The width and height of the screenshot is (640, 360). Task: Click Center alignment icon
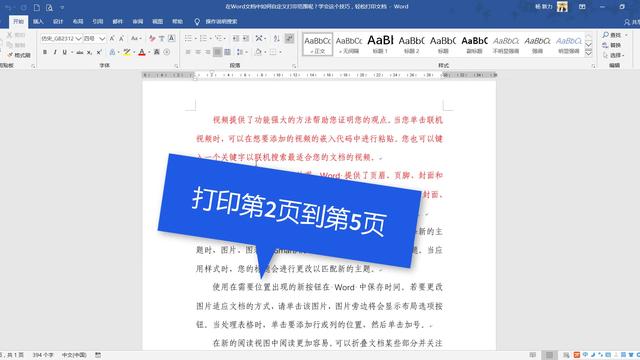click(x=198, y=52)
